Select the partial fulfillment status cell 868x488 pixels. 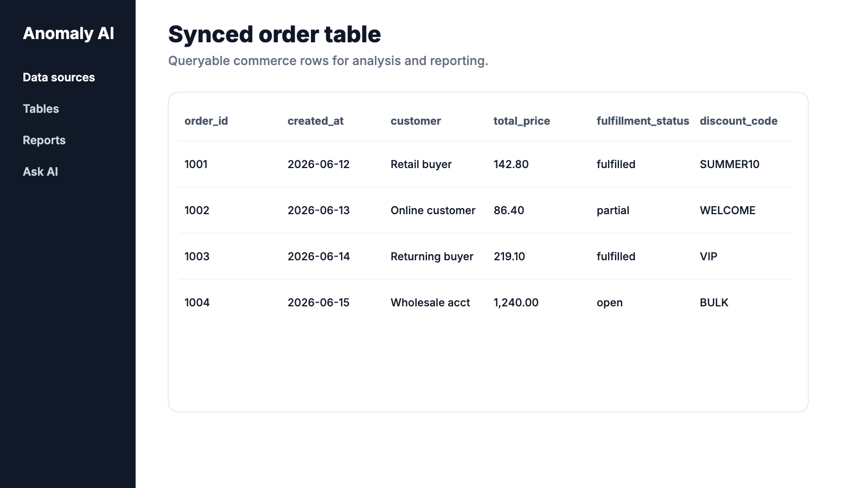613,210
